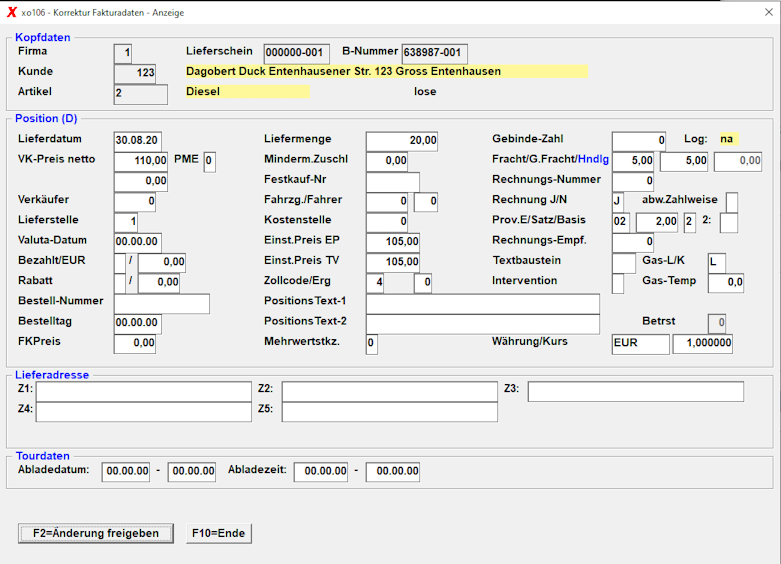Click the Lieferadresse Z3 field
The image size is (781, 564).
[636, 392]
